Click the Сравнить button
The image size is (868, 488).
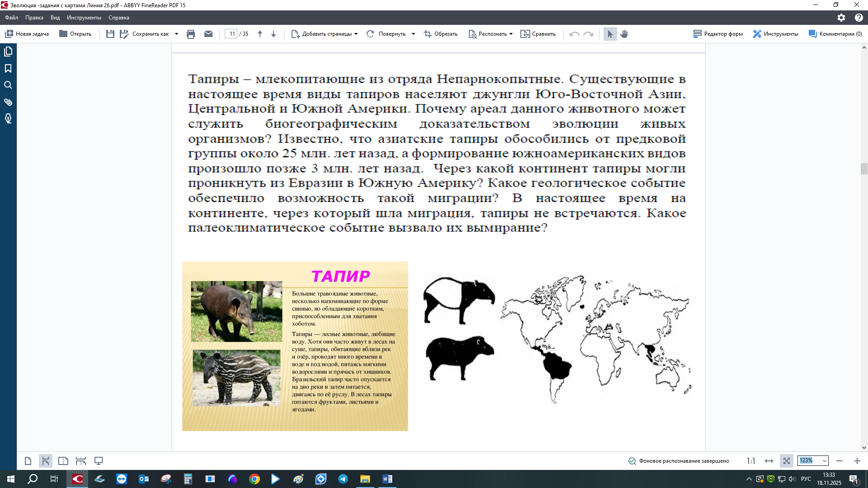(x=538, y=34)
